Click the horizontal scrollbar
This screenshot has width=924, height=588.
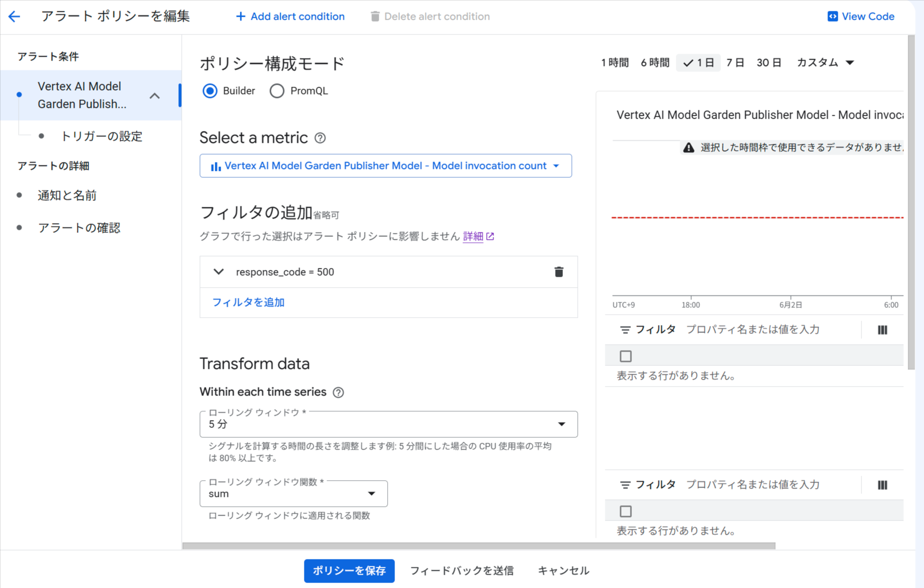(479, 546)
